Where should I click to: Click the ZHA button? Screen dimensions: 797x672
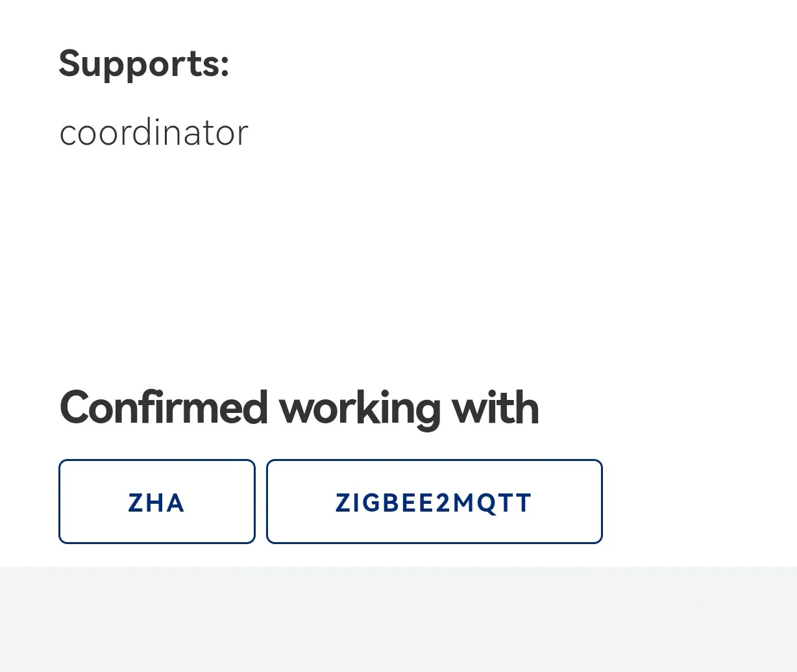click(156, 502)
